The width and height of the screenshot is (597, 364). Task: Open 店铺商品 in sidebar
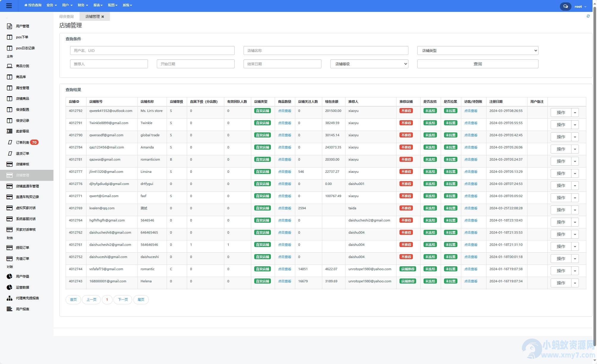[x=23, y=99]
